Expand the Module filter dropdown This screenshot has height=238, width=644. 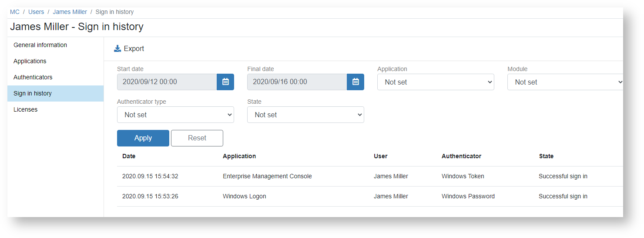coord(565,82)
